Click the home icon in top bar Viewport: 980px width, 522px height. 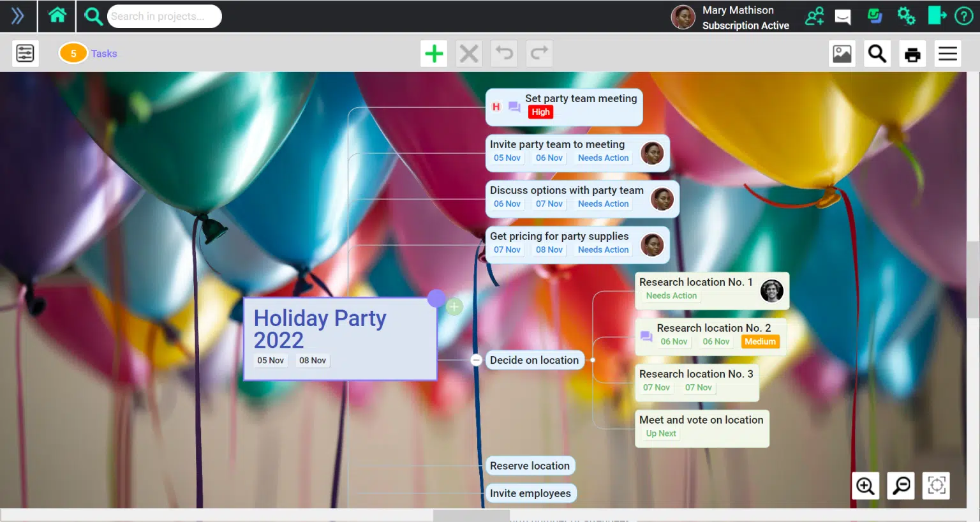(x=57, y=15)
